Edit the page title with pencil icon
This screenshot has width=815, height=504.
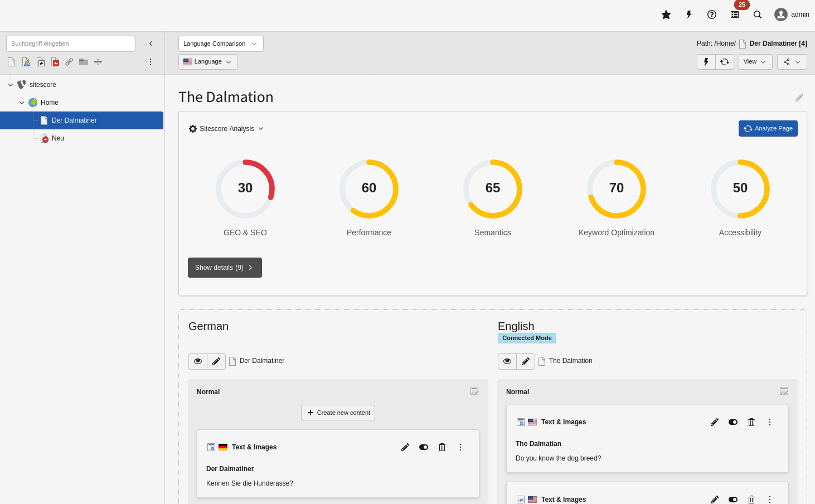[799, 98]
